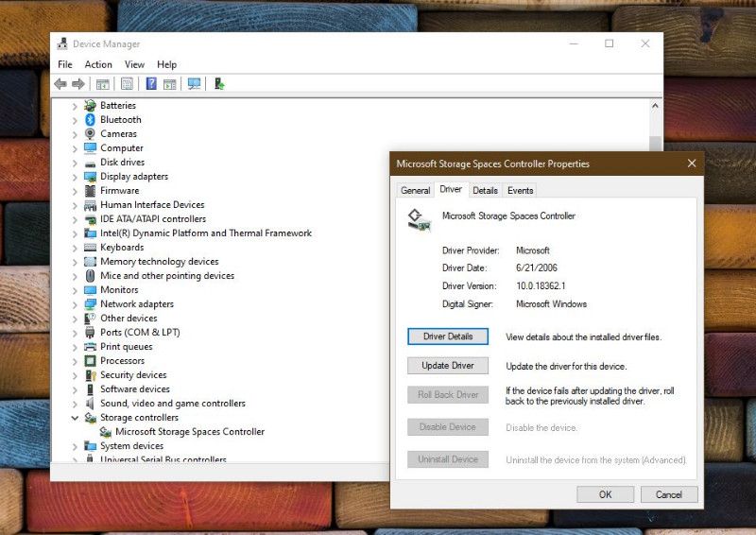Click the device tree vertical scrollbar
756x535 pixels.
point(655,284)
